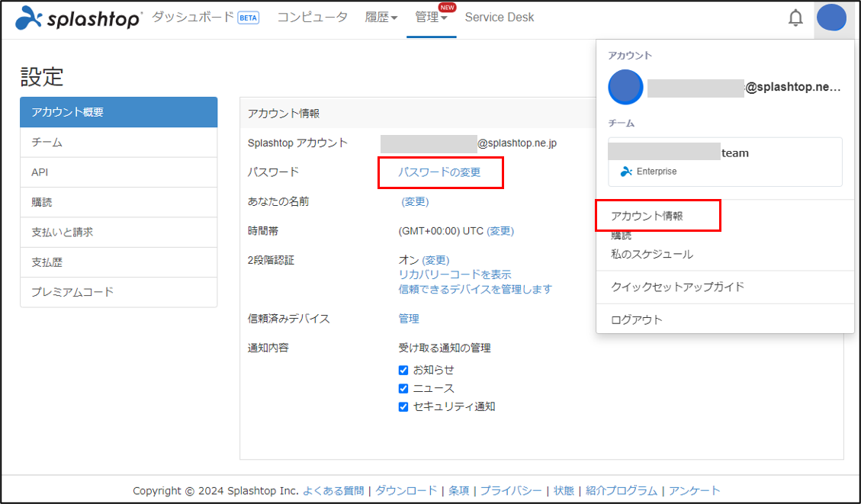The image size is (861, 504).
Task: Open the ダウンロード footer link
Action: [406, 491]
